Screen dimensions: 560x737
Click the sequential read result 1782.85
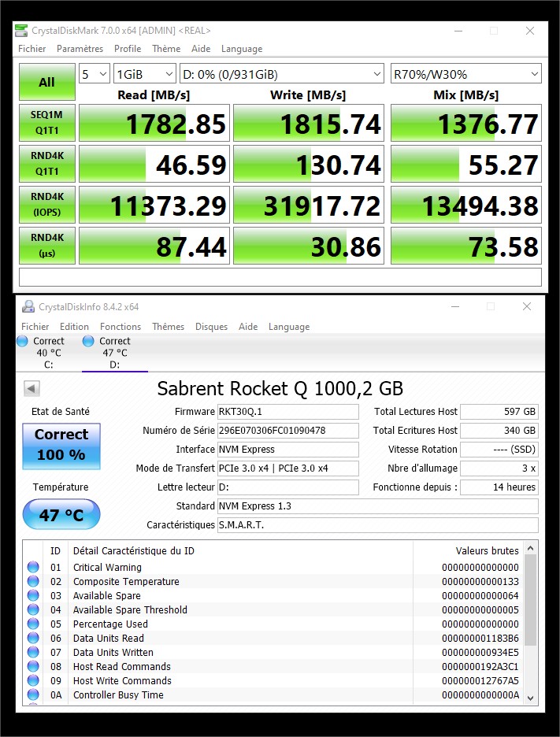pos(154,123)
